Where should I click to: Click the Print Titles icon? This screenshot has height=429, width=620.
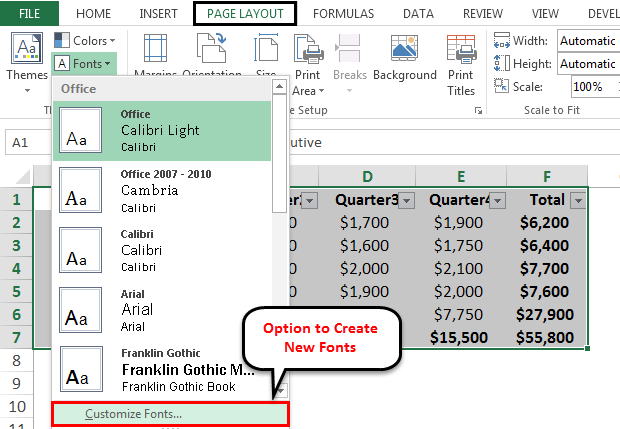click(461, 48)
